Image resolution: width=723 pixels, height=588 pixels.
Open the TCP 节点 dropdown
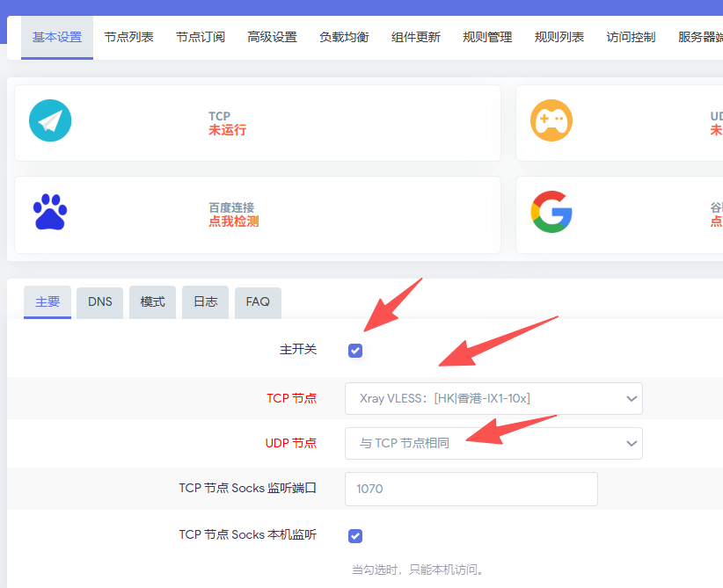tap(493, 398)
